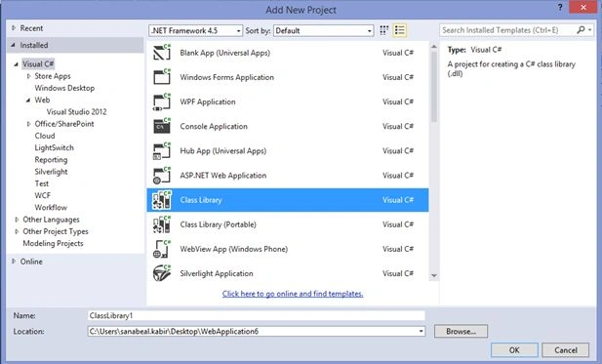Collapse the Visual C# tree node
The image size is (602, 364).
click(16, 64)
